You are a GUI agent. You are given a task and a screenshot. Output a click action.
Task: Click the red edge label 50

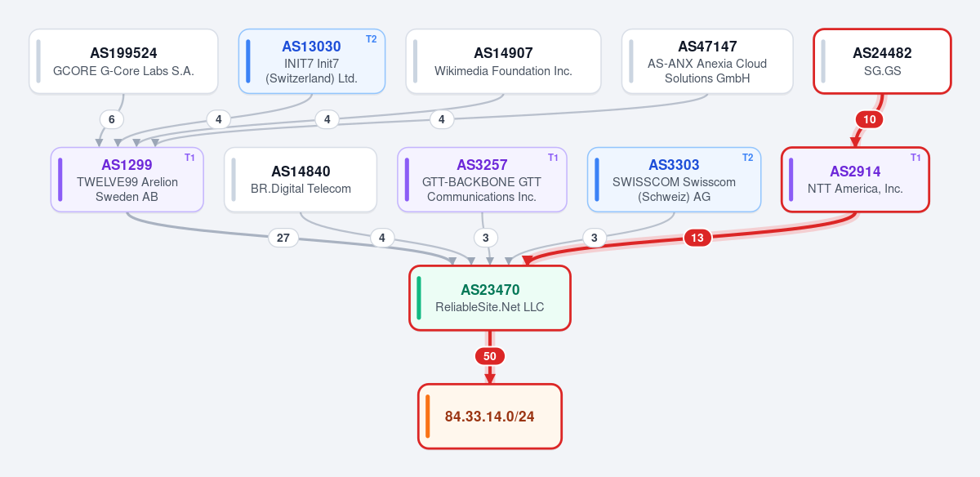(x=490, y=356)
